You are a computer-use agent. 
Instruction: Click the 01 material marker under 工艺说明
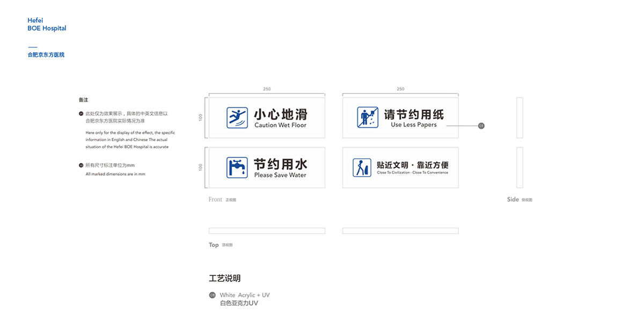point(212,294)
